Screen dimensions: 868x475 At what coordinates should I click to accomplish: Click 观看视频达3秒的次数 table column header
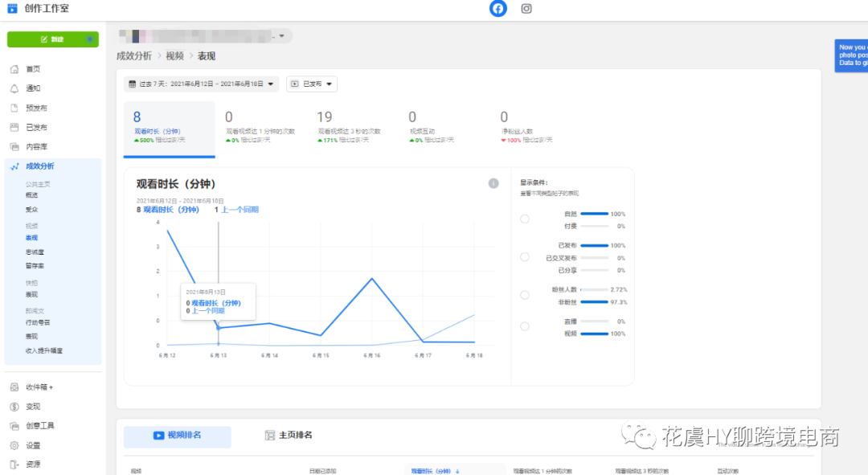[641, 471]
